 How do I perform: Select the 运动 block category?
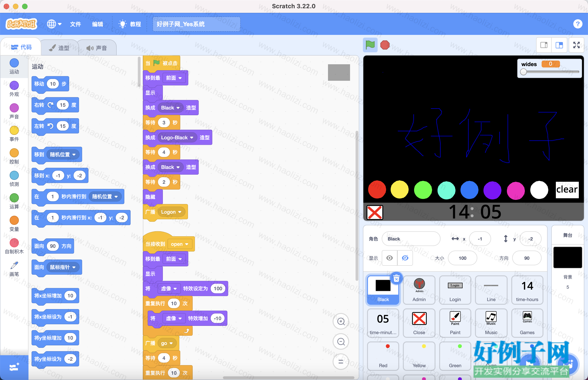coord(14,66)
